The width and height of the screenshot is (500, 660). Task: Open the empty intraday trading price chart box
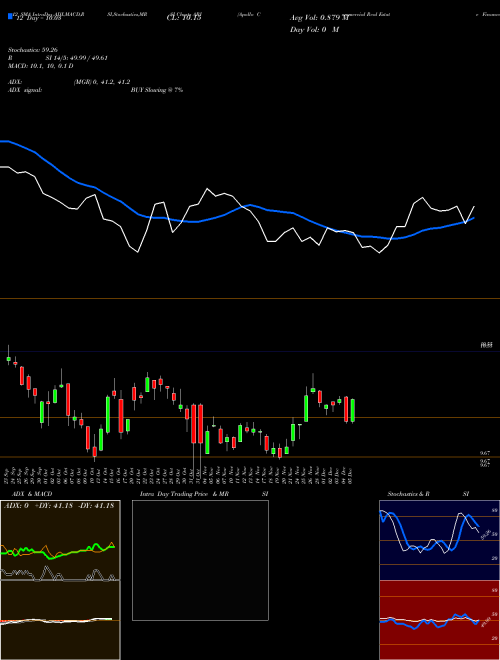coord(200,560)
